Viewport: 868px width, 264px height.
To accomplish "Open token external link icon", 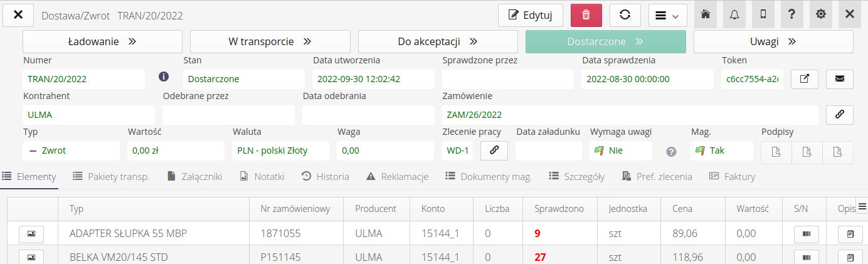I will [x=805, y=79].
